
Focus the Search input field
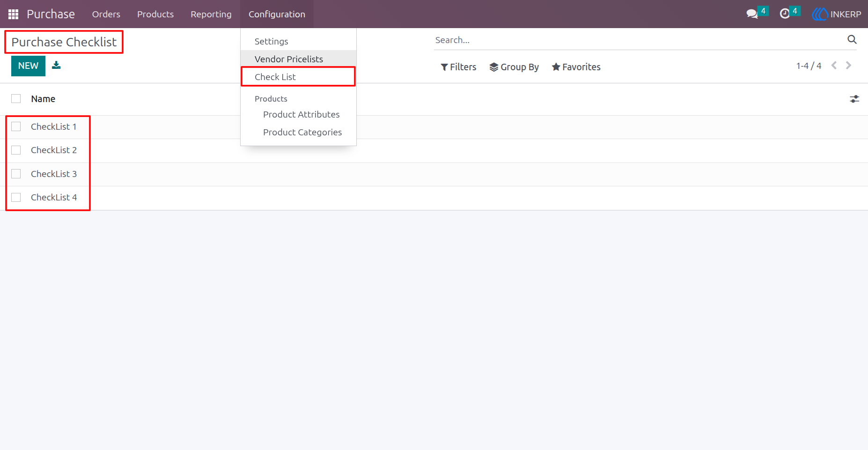point(640,40)
